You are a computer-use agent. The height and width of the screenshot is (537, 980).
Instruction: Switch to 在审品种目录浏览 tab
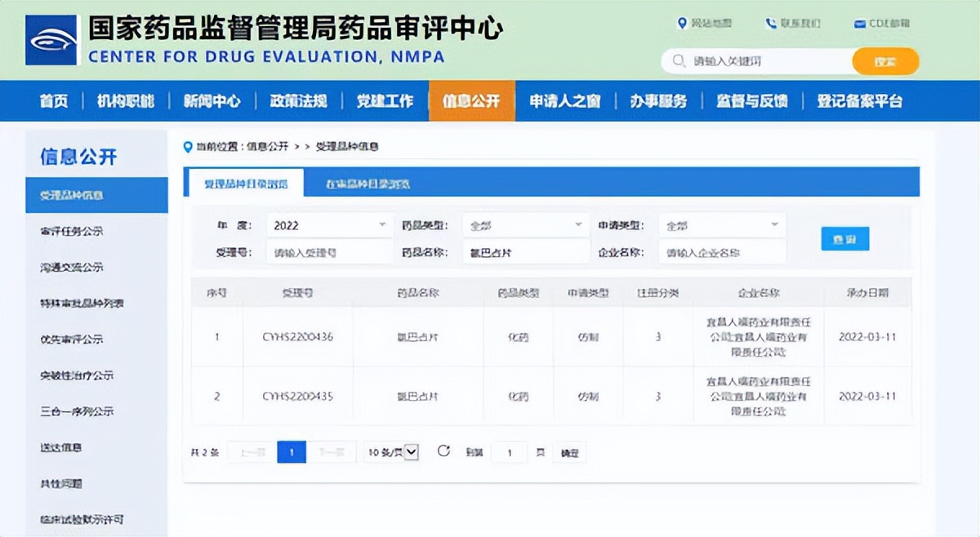click(x=367, y=182)
